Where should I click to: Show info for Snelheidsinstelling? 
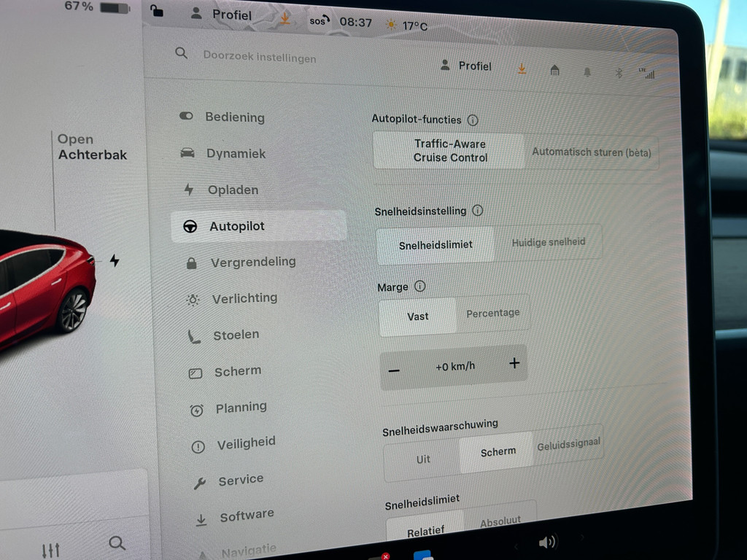tap(477, 210)
